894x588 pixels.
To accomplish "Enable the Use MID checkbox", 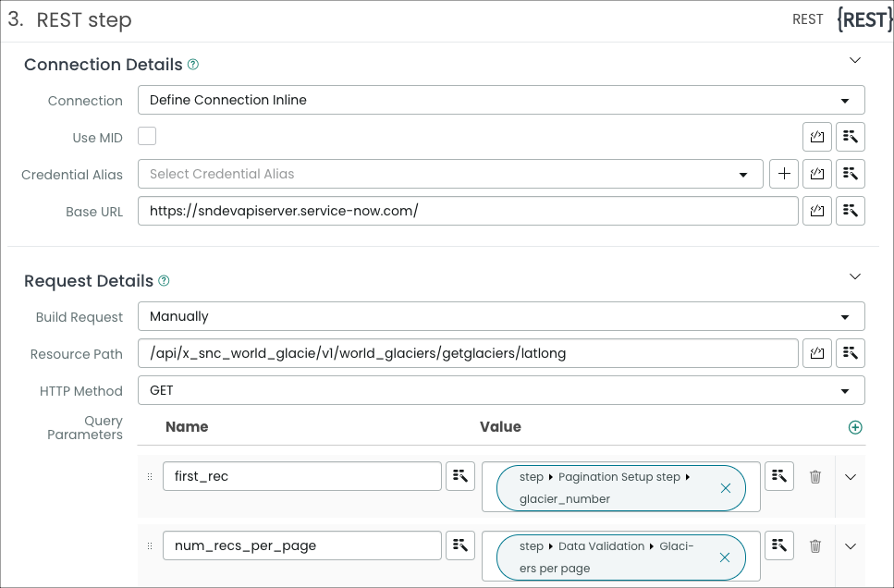I will coord(147,136).
